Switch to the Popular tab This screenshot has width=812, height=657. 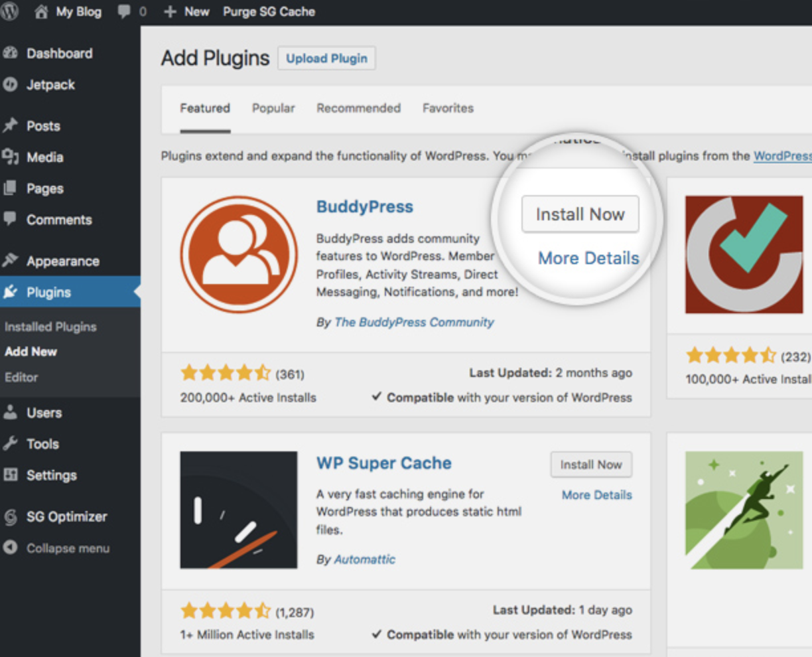(x=273, y=108)
